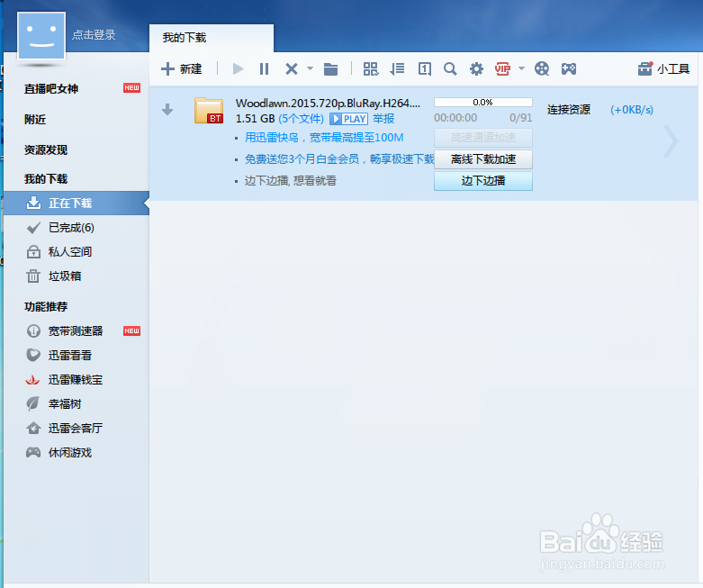Open the download folder icon in toolbar
The height and width of the screenshot is (588, 703).
tap(331, 69)
